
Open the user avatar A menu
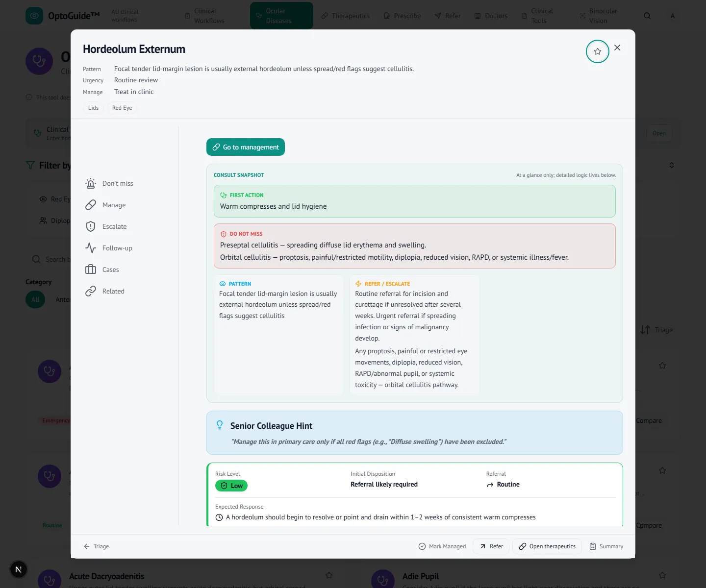(673, 16)
